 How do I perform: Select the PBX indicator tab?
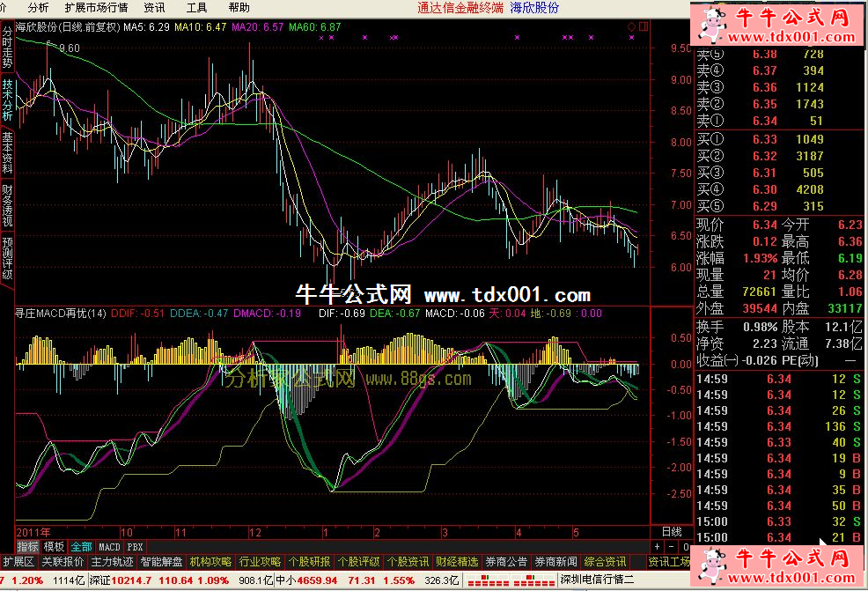pyautogui.click(x=135, y=547)
